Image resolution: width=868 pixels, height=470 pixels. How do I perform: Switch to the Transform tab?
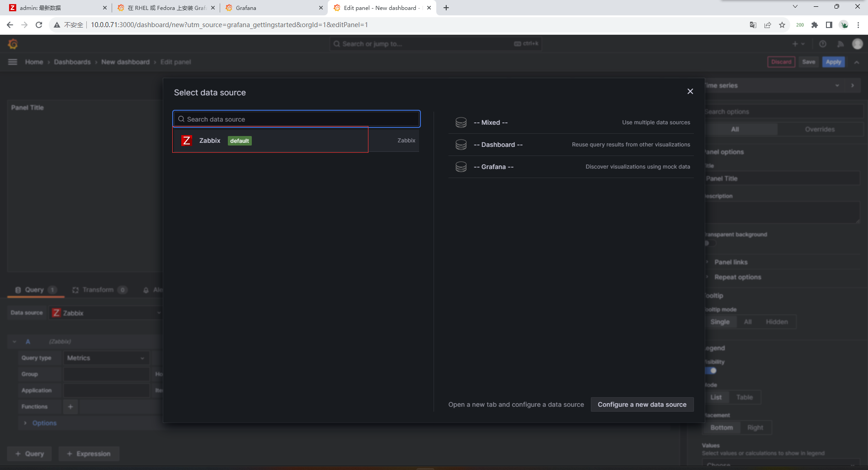(x=99, y=290)
